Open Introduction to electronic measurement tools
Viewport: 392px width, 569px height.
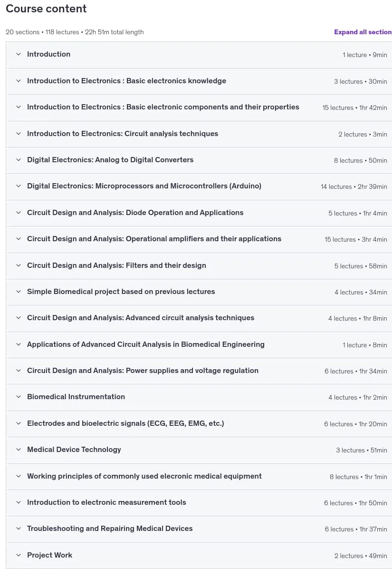(x=199, y=502)
